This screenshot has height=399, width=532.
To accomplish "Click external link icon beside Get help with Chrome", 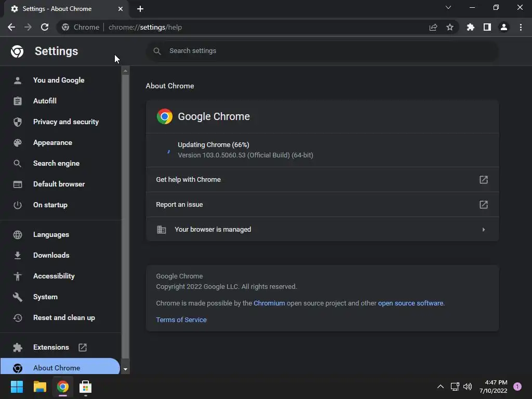I will pyautogui.click(x=484, y=180).
